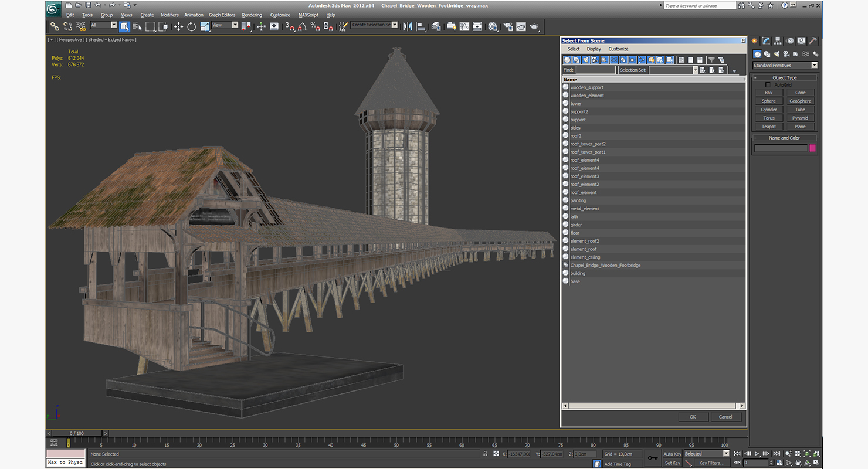868x469 pixels.
Task: Open the reference coordinate 'View' dropdown
Action: [225, 25]
